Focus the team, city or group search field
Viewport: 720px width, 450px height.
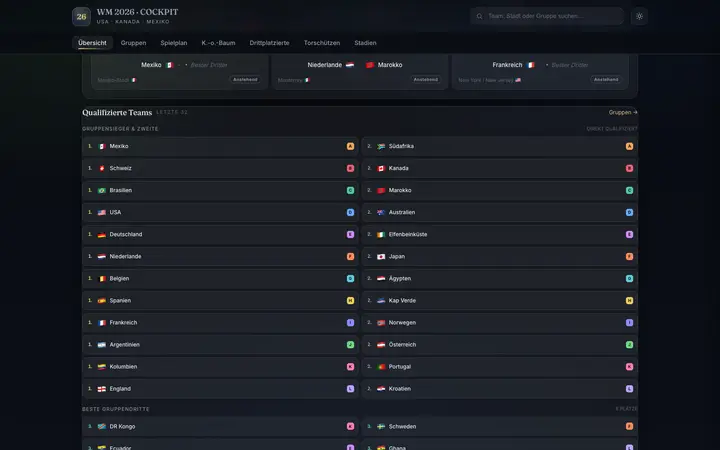coord(546,16)
